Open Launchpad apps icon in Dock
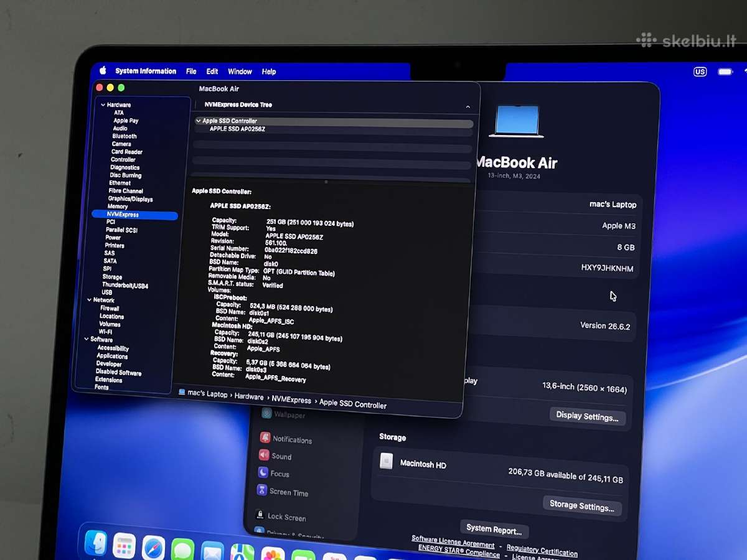 (125, 546)
